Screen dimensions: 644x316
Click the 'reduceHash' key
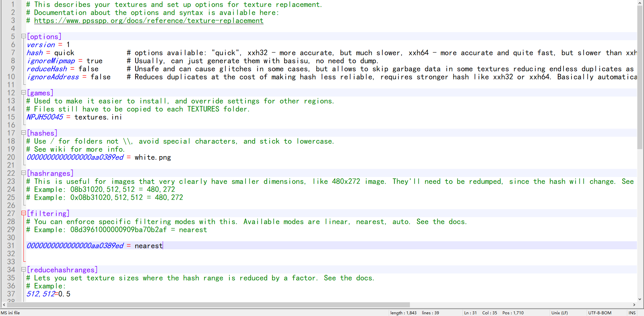click(x=47, y=69)
